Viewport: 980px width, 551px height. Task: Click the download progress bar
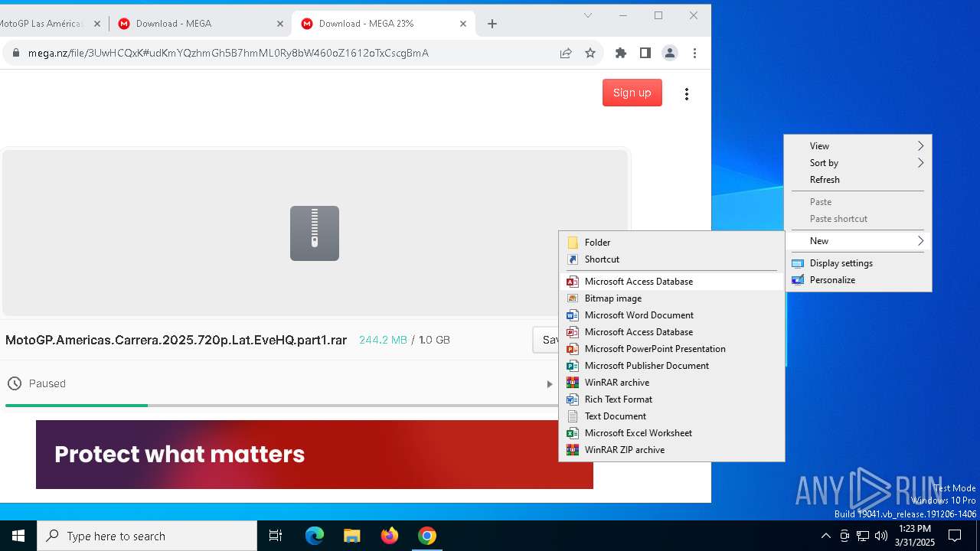click(282, 406)
